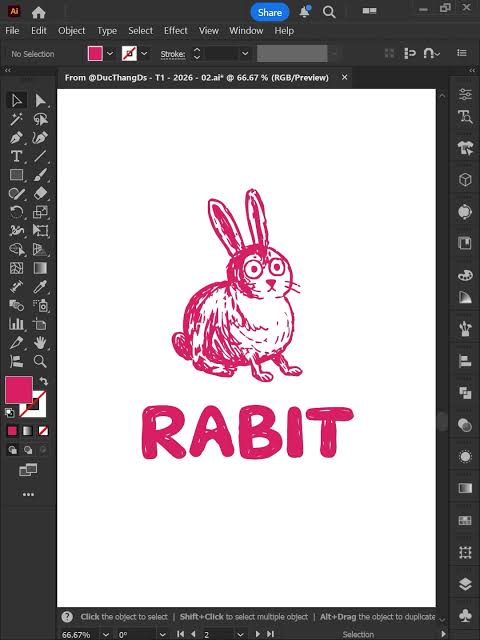Select the Mesh tool
Screen dimensions: 480x640
[x=16, y=268]
